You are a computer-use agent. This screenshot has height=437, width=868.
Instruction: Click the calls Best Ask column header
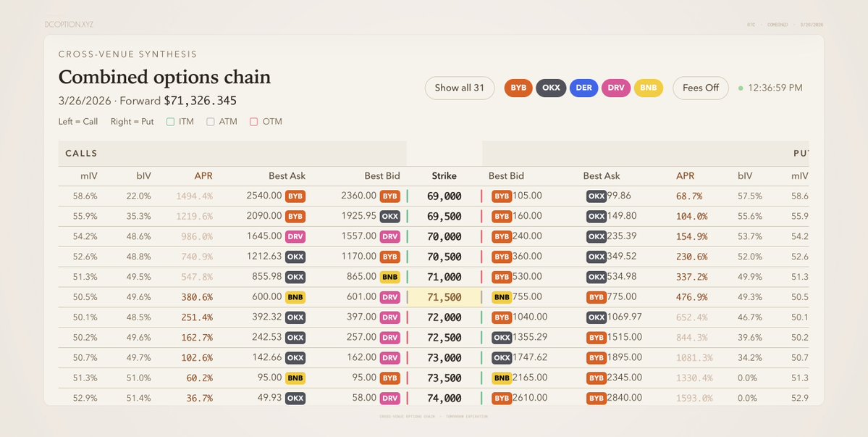coord(287,176)
